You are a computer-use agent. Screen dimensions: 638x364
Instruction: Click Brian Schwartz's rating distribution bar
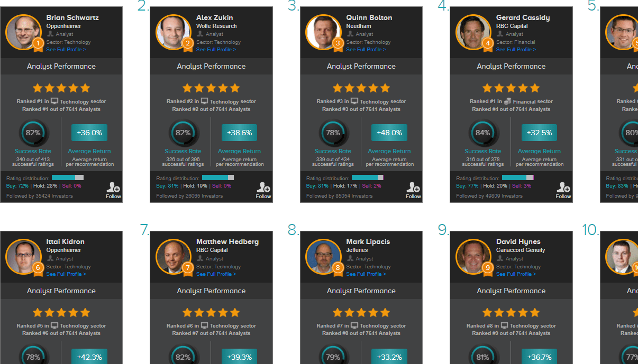68,178
